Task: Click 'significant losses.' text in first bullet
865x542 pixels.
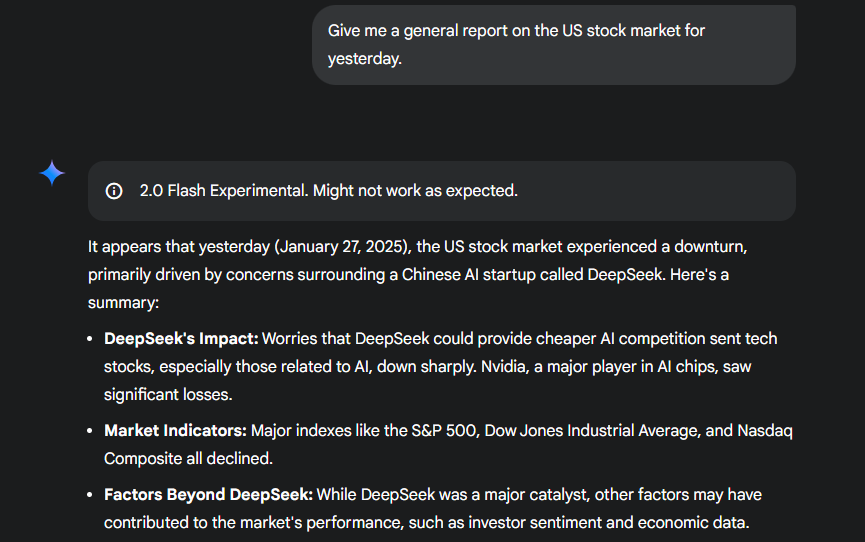Action: (167, 394)
